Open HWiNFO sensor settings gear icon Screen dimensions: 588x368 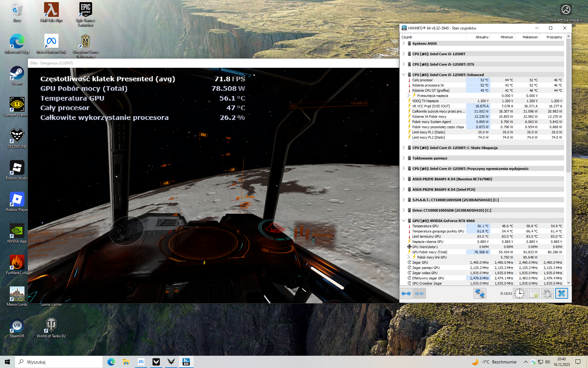(547, 293)
